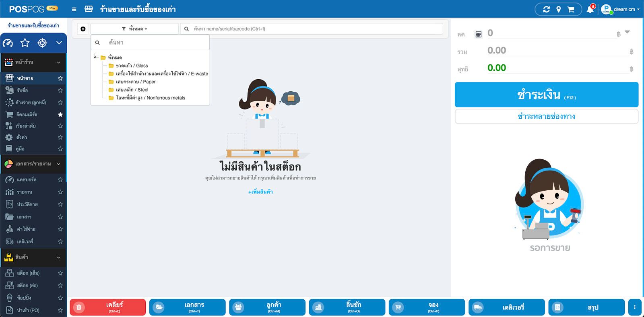Click the +เพิ่มสินค้า link
The width and height of the screenshot is (644, 317).
260,192
